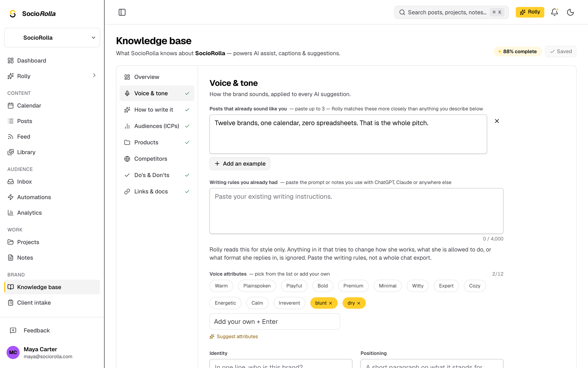Remove the dry attribute tag
Image resolution: width=588 pixels, height=368 pixels.
tap(359, 303)
